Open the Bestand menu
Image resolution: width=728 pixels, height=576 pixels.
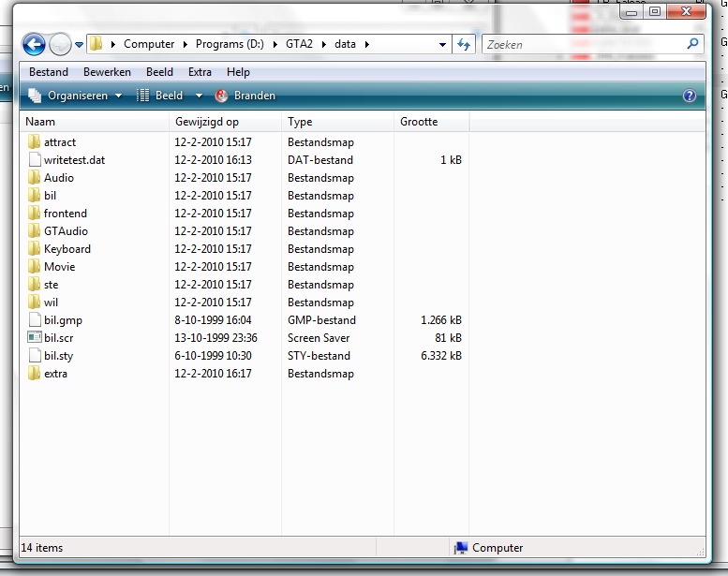coord(49,72)
